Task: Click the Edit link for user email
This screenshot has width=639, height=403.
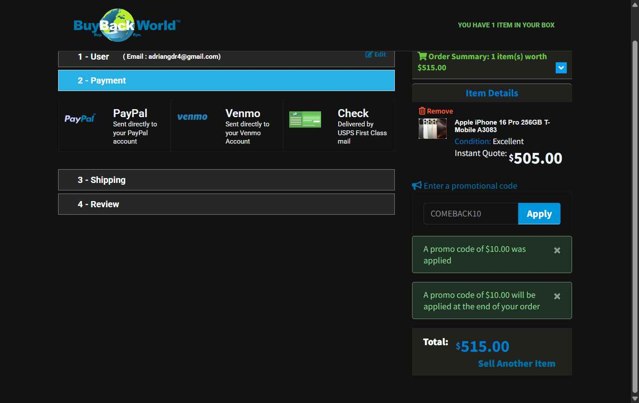Action: click(375, 54)
